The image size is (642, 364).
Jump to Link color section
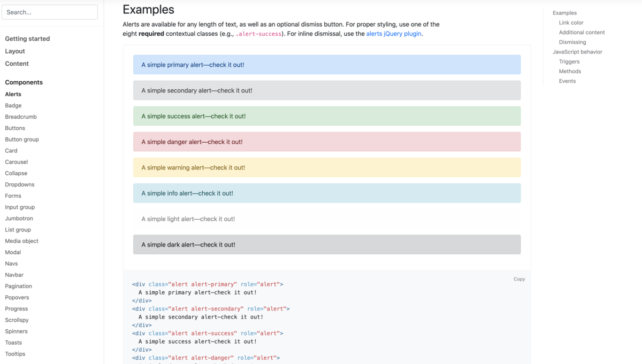tap(571, 22)
